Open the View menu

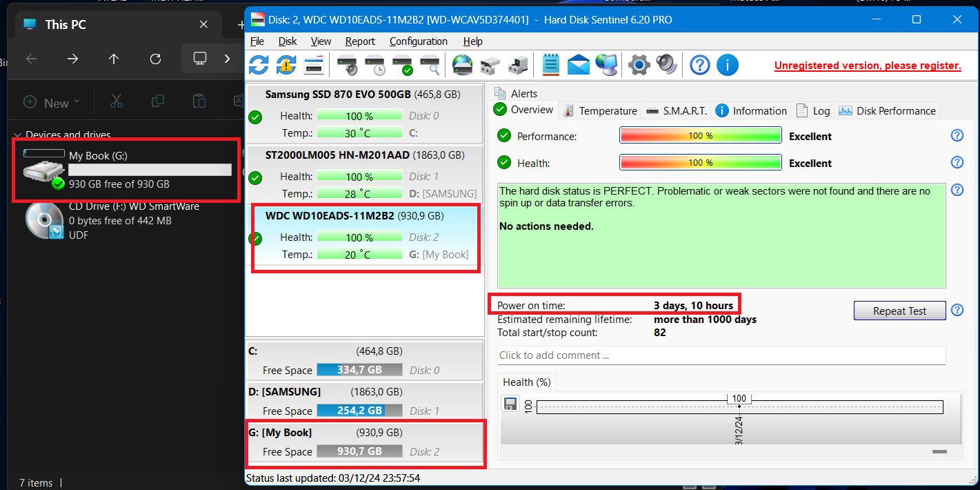tap(321, 41)
